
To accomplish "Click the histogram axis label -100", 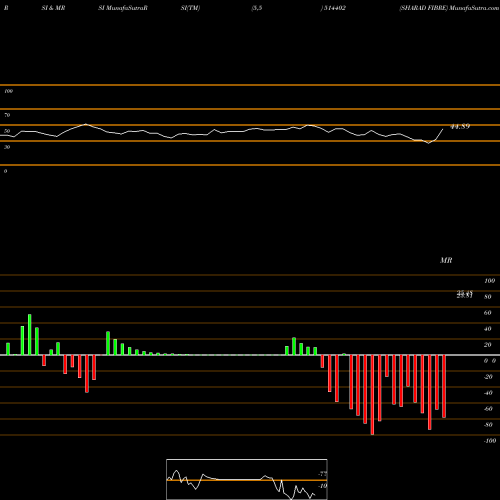I will coord(490,441).
